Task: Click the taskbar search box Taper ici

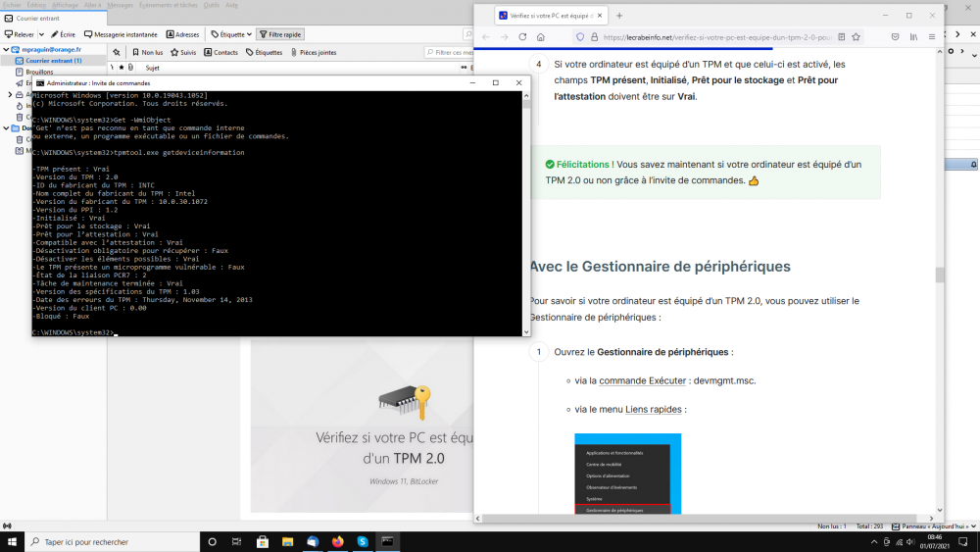Action: click(x=112, y=541)
